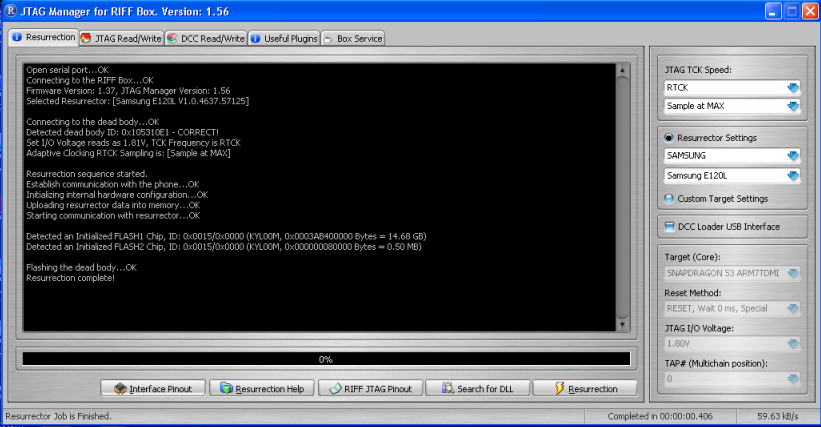Click 'Uploading resurrector data into memory' line
Image resolution: width=821 pixels, height=427 pixels.
(x=113, y=206)
